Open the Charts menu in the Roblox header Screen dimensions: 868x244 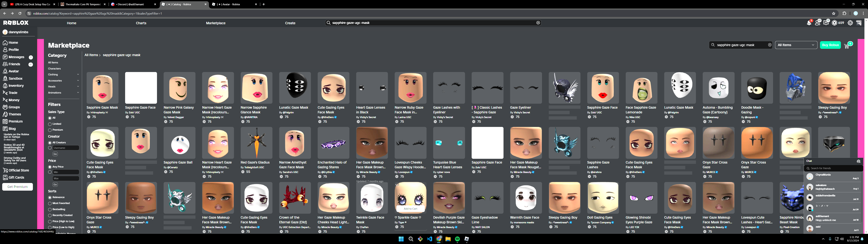(141, 23)
